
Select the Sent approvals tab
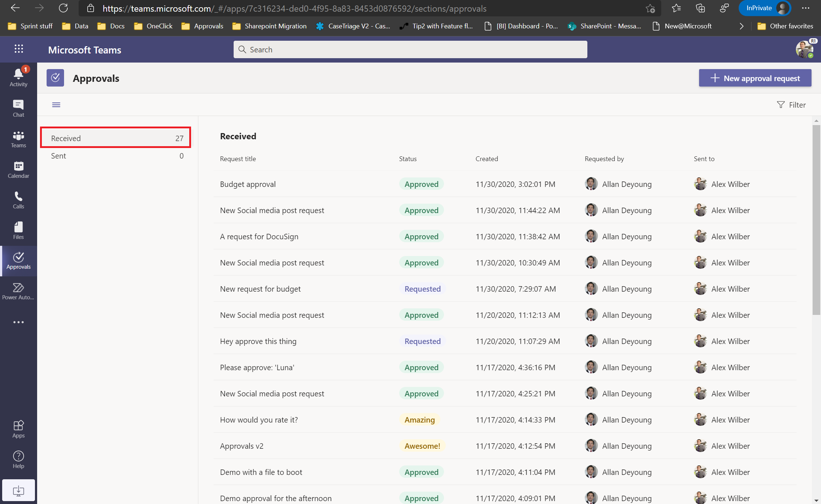click(x=117, y=155)
